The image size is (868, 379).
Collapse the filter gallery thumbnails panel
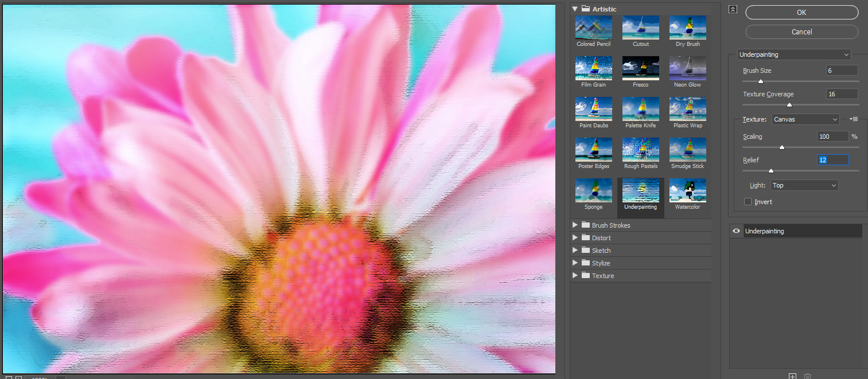point(732,9)
